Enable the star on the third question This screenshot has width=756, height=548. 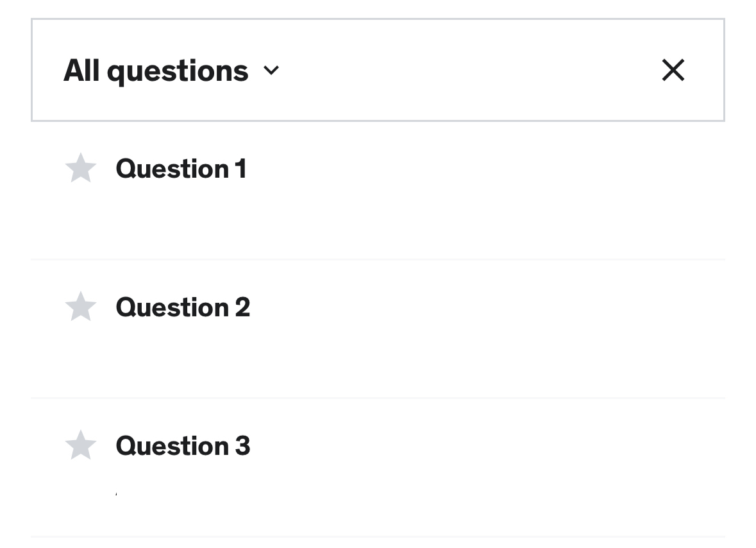tap(81, 445)
